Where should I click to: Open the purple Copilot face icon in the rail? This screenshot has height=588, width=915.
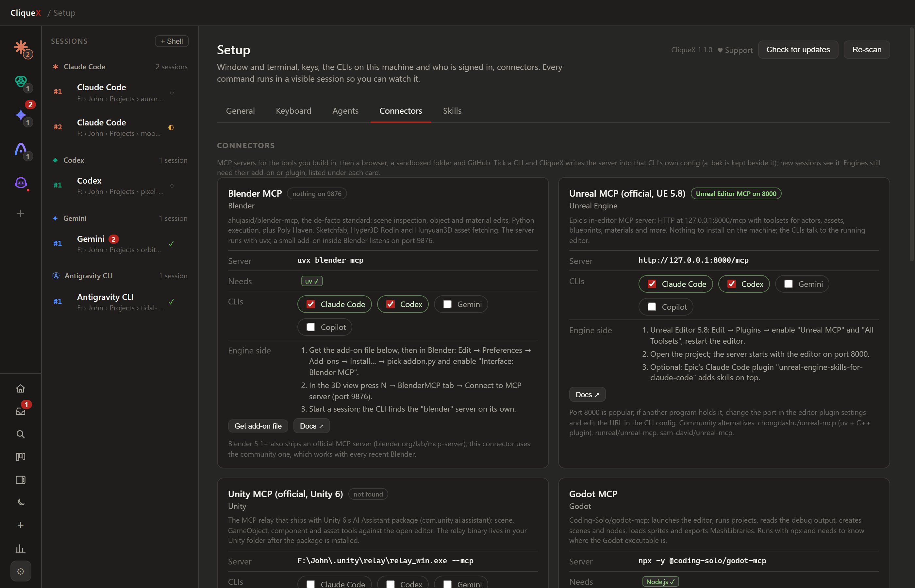(x=21, y=183)
